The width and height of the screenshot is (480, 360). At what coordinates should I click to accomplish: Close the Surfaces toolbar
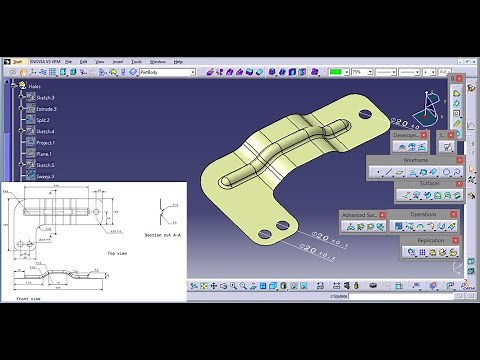coord(460,184)
